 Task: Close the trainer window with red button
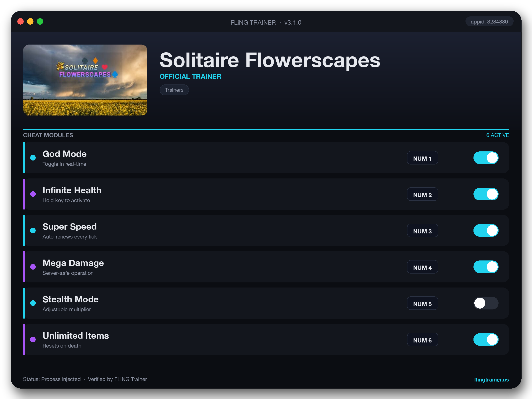click(x=21, y=22)
